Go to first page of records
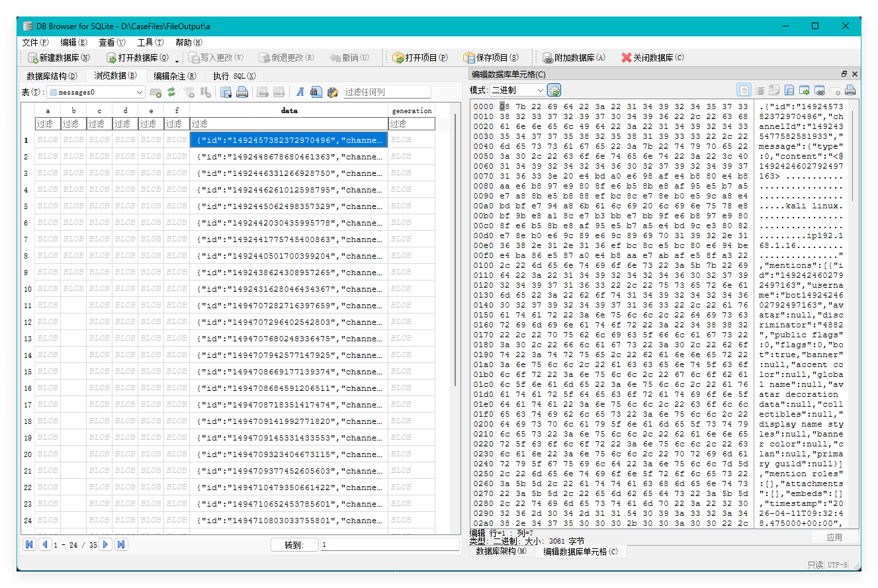This screenshot has width=878, height=588. pos(29,544)
